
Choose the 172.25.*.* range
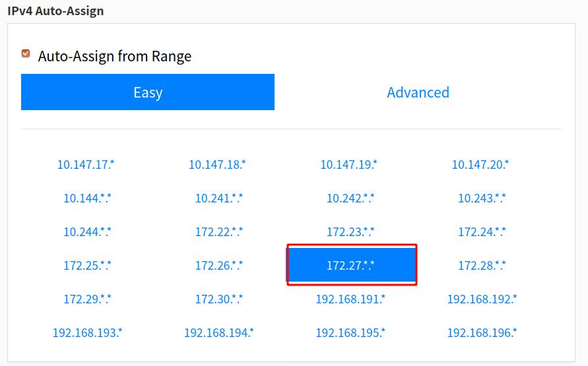click(87, 266)
